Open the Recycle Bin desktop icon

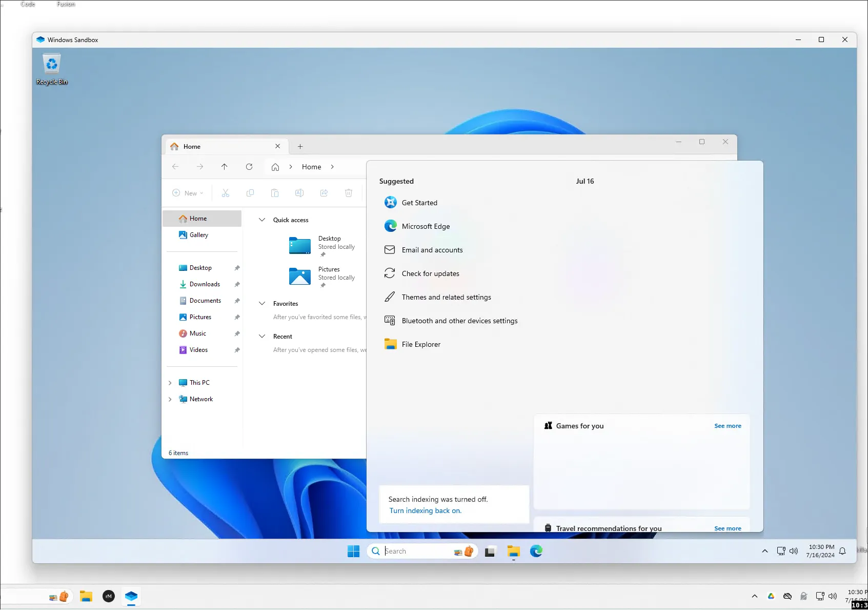point(51,69)
